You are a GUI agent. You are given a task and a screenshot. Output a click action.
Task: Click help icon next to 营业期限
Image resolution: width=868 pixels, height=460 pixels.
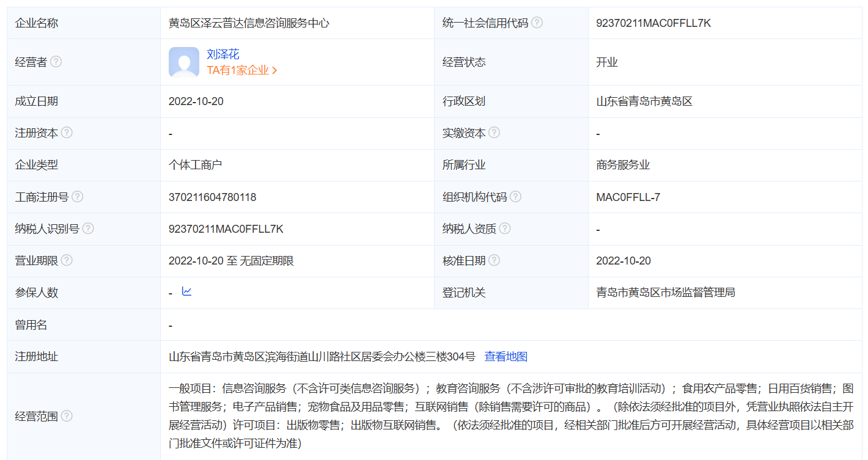coord(67,260)
